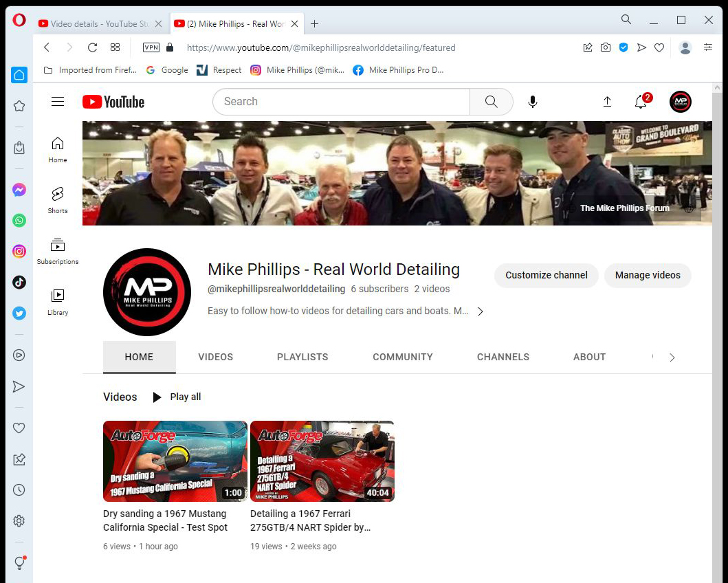This screenshot has width=728, height=583.
Task: Open Facebook Messenger in Opera sidebar
Action: pos(19,190)
